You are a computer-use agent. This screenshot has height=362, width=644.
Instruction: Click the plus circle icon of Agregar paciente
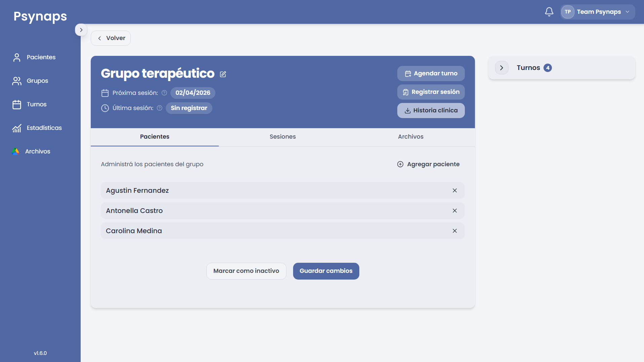click(400, 164)
